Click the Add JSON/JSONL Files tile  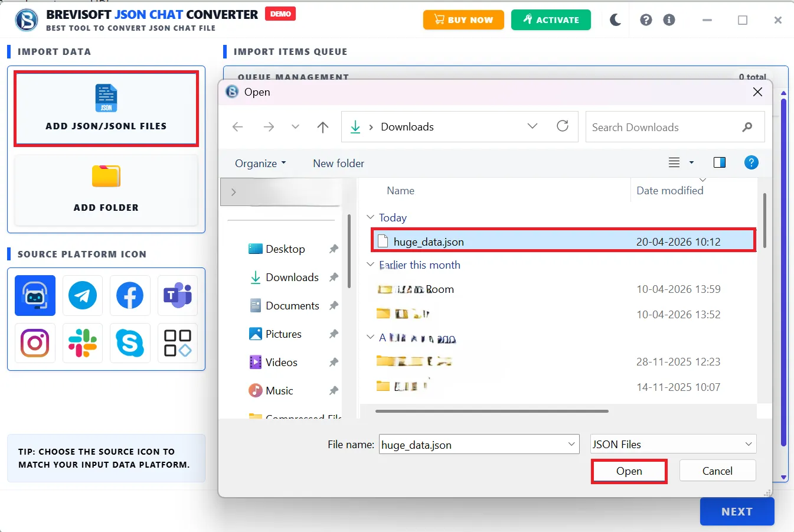(x=106, y=109)
